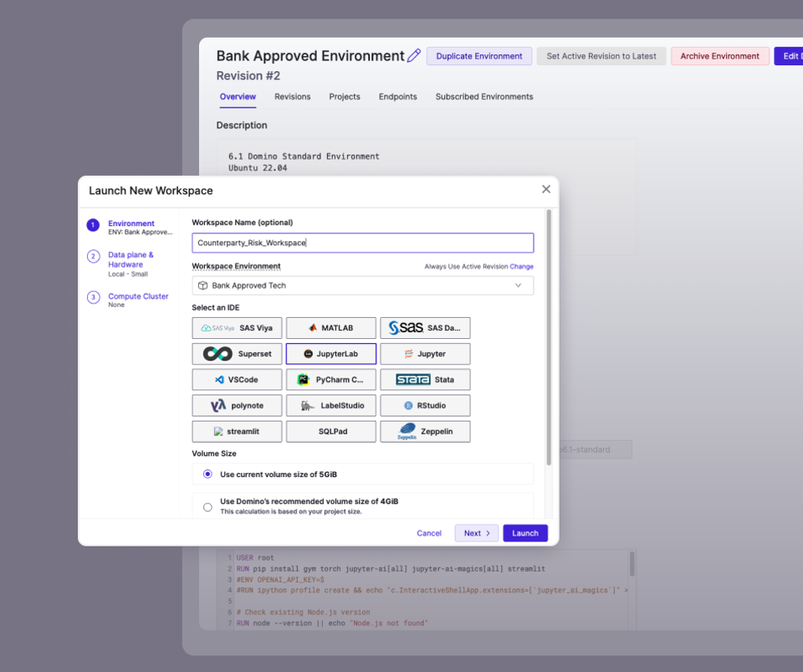Select the VSCode IDE

pyautogui.click(x=237, y=379)
